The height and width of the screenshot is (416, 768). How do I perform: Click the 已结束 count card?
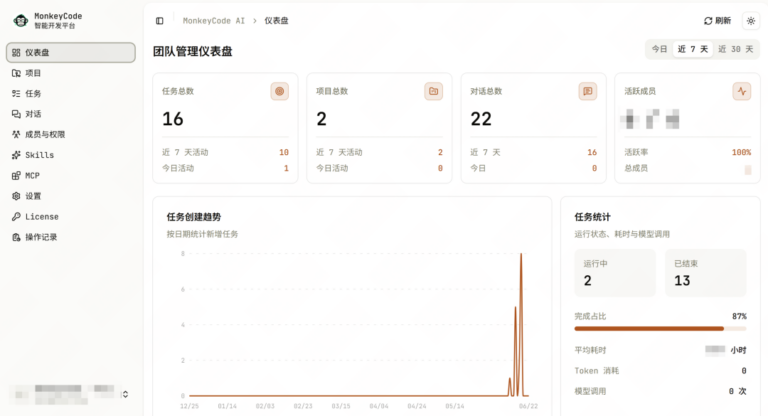(x=706, y=273)
